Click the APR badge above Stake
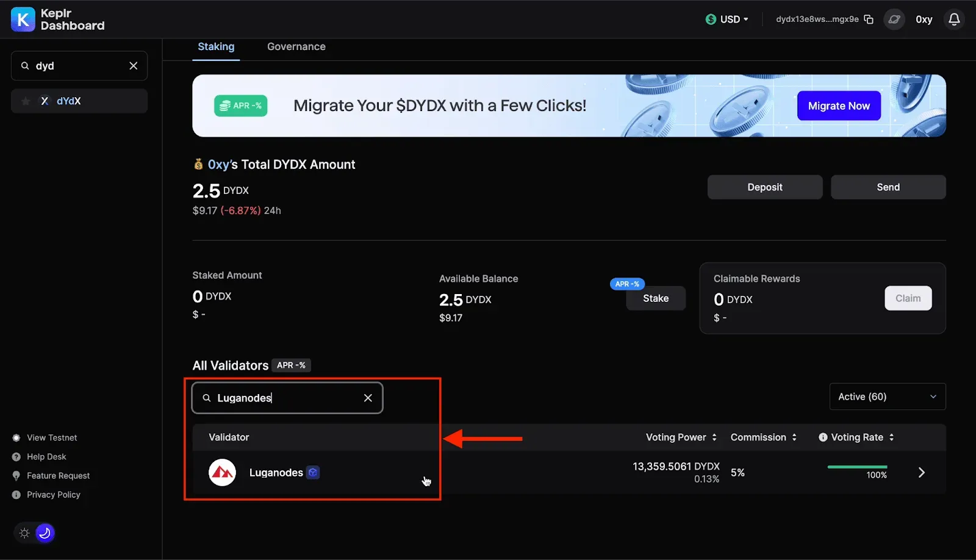 pos(627,284)
